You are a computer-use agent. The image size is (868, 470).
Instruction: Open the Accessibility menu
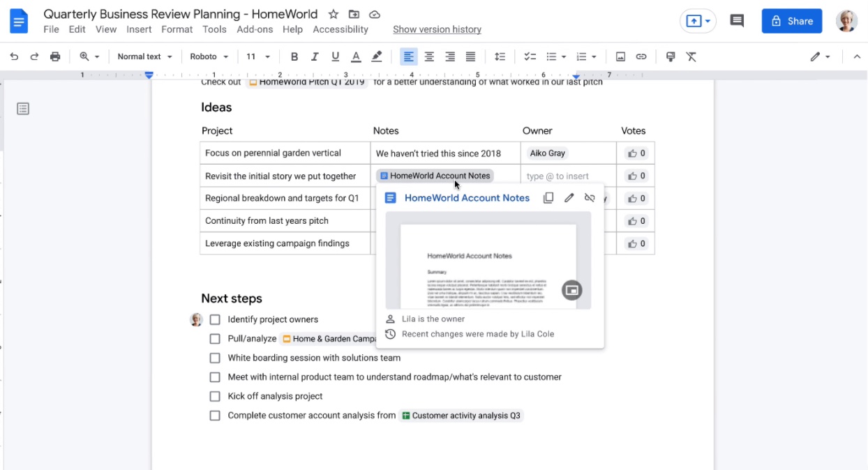(341, 29)
